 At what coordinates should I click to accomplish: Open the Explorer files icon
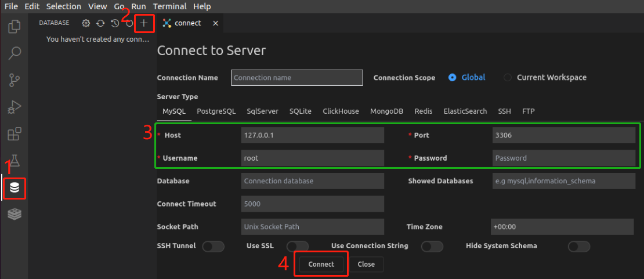click(15, 27)
